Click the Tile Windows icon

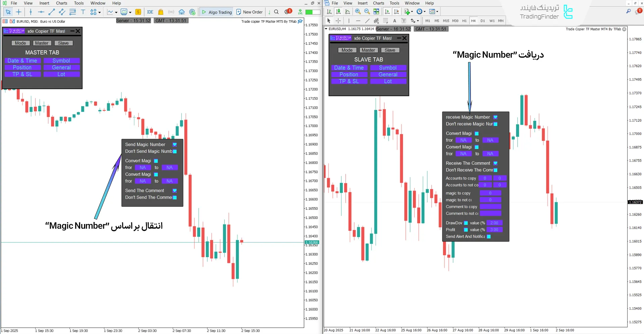[x=376, y=11]
